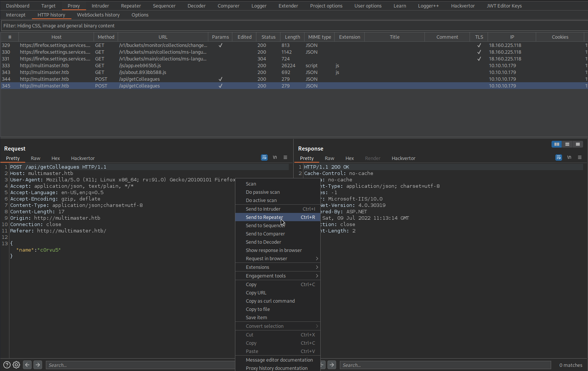Open the help question mark icon

(7, 365)
